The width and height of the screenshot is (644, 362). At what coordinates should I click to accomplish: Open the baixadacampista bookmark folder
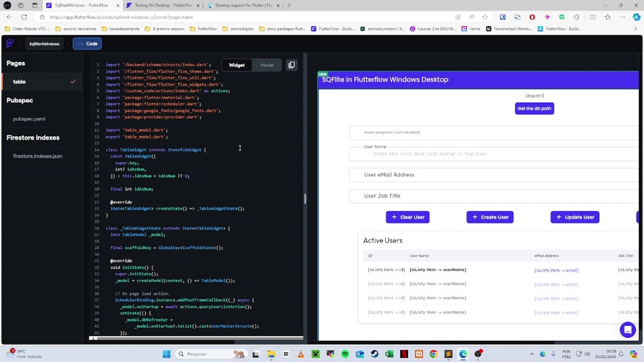121,29
